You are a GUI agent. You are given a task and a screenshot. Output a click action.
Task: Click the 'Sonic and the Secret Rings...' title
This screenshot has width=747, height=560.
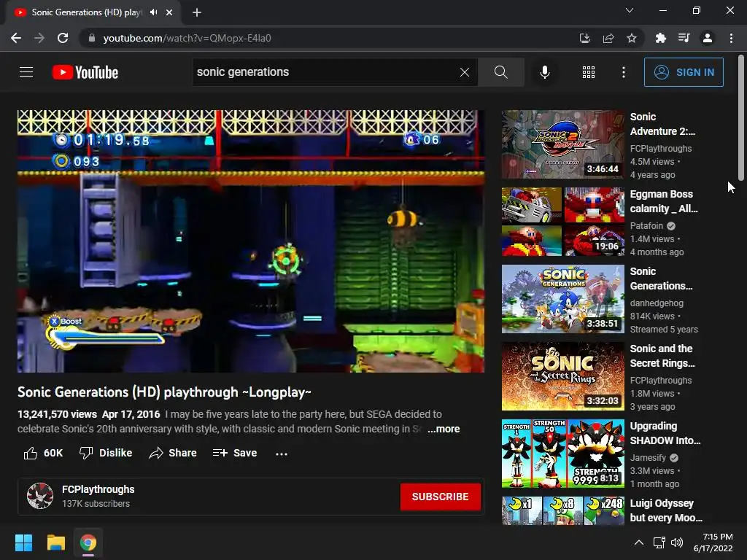662,356
